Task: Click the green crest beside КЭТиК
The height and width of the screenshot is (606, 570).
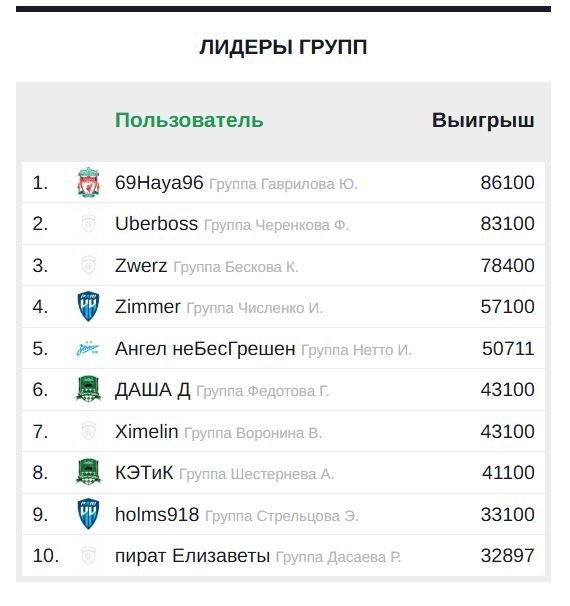Action: (88, 472)
